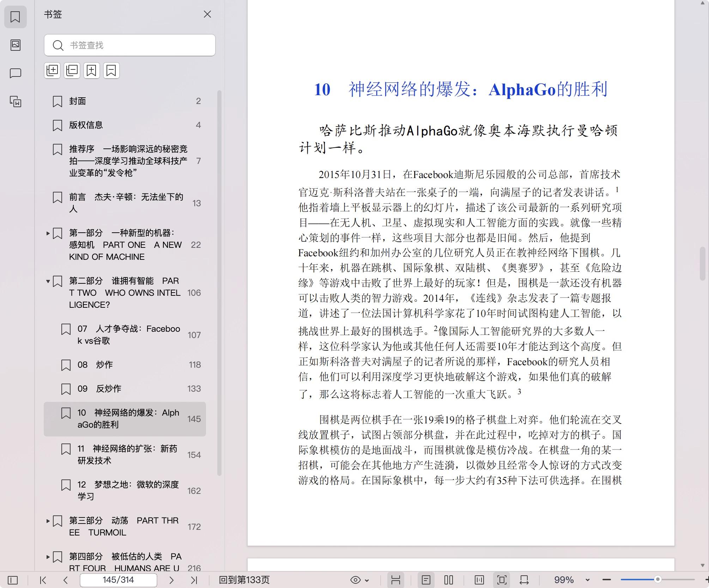Viewport: 709px width, 588px height.
Task: Close the bookmarks panel
Action: coord(207,14)
